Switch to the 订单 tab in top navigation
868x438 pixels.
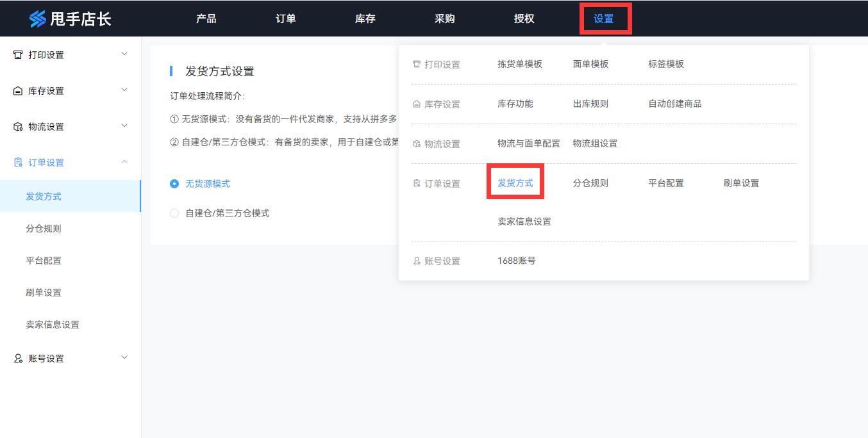[x=285, y=19]
